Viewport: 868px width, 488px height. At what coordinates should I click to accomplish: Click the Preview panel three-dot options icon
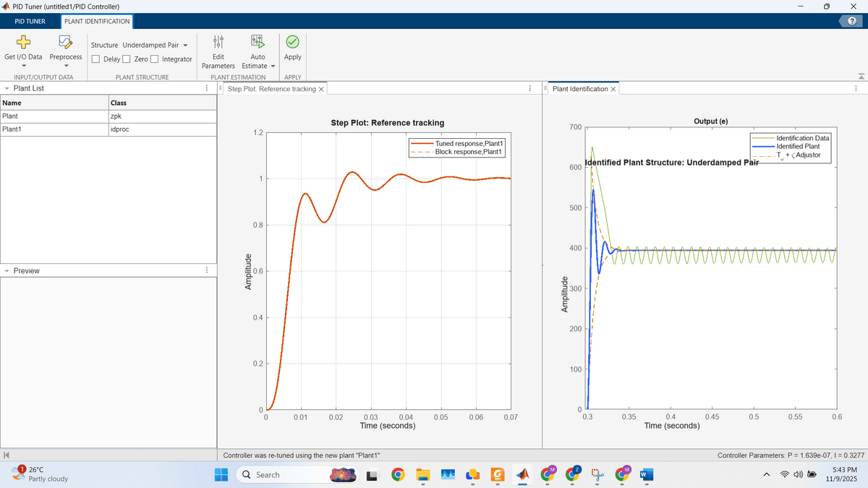(207, 270)
